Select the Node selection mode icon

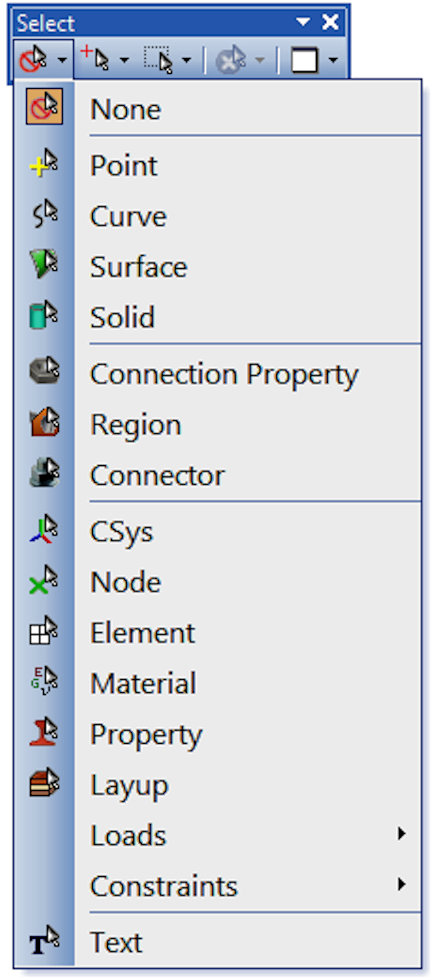44,581
